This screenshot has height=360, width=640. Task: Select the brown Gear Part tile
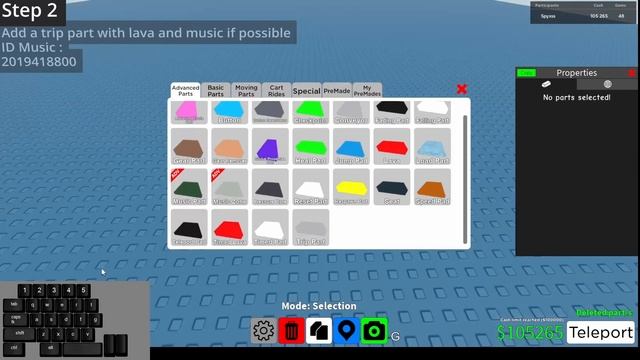(189, 147)
